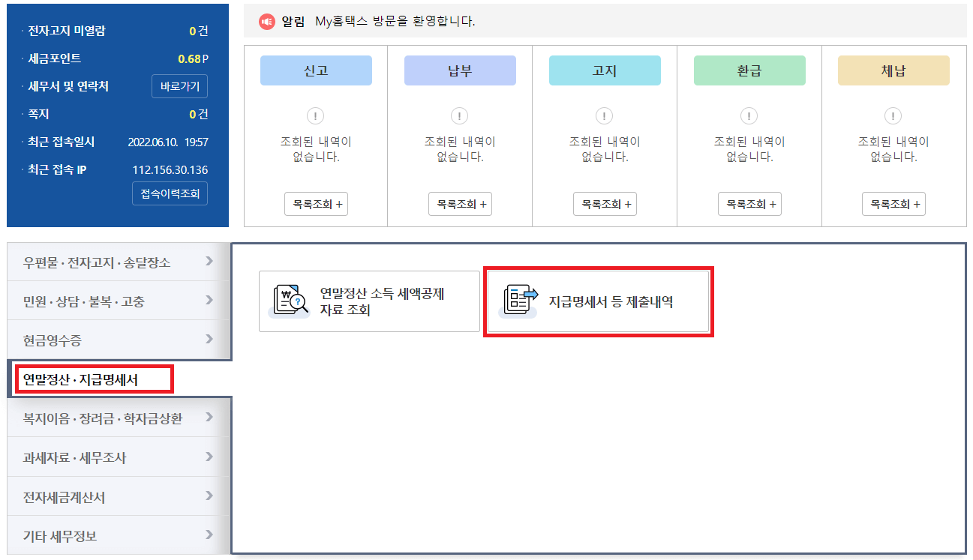Click the exclamation icon in the 환급 card
Image resolution: width=973 pixels, height=560 pixels.
click(748, 116)
